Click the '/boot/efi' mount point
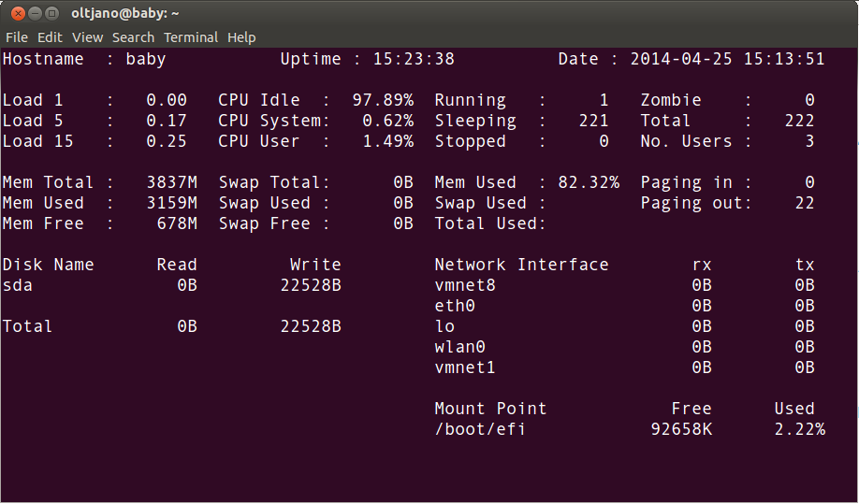 [480, 429]
